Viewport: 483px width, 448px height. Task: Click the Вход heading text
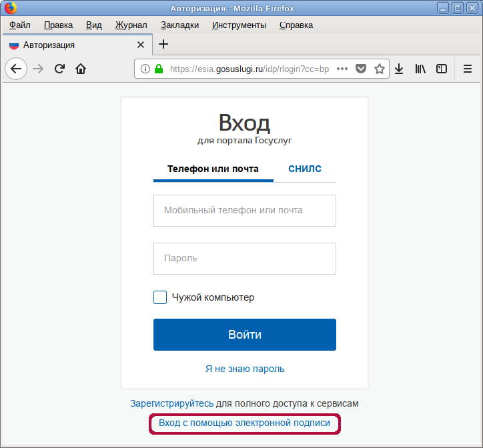(x=245, y=123)
